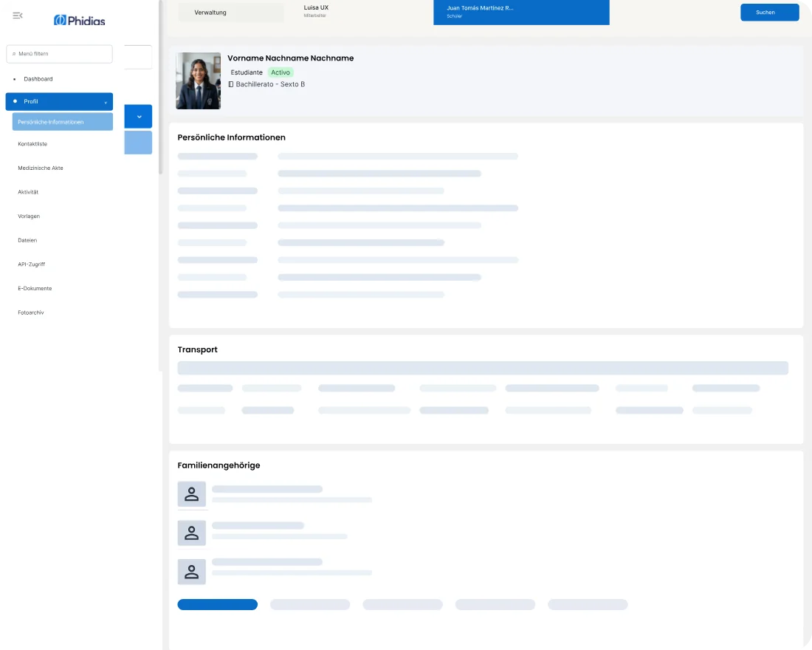Click the Suchen button
Screen dimensions: 812x650
769,13
